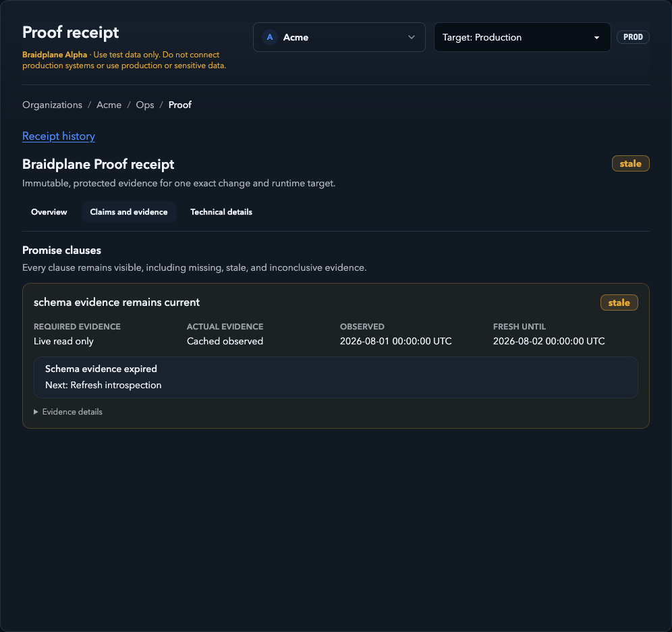The height and width of the screenshot is (632, 672).
Task: Switch to the Claims and evidence tab
Action: tap(129, 212)
